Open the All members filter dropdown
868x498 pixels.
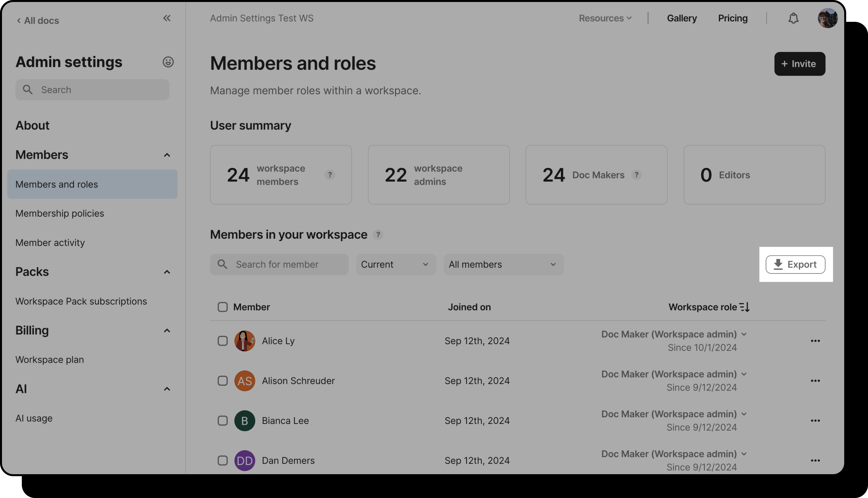point(503,265)
